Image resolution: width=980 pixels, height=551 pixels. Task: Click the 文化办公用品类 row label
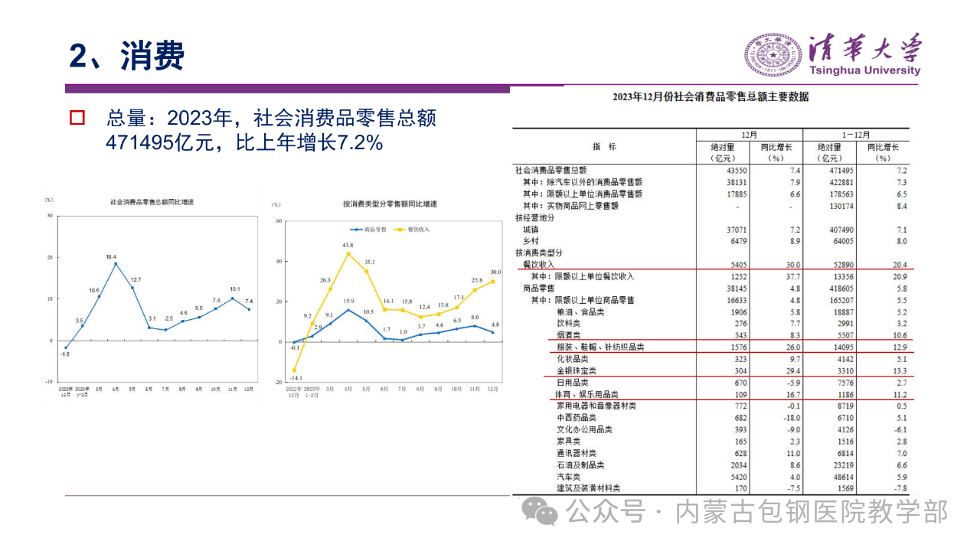(585, 429)
